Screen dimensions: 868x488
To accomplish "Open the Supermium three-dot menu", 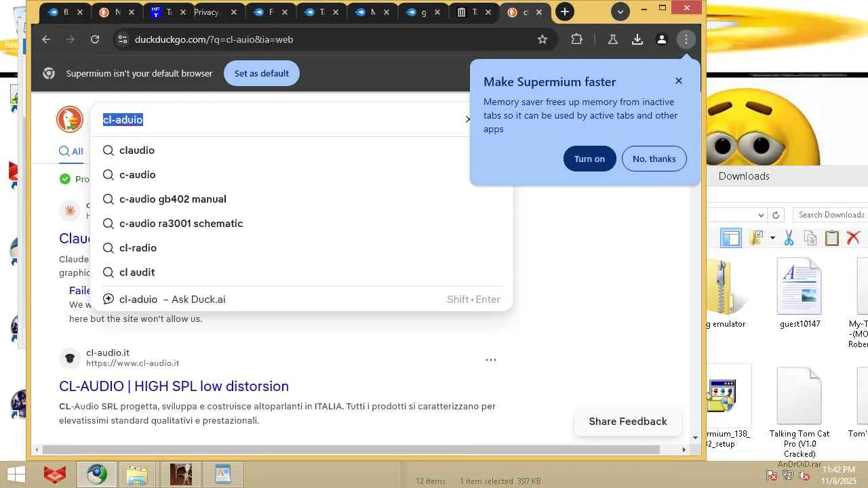I will click(x=686, y=39).
